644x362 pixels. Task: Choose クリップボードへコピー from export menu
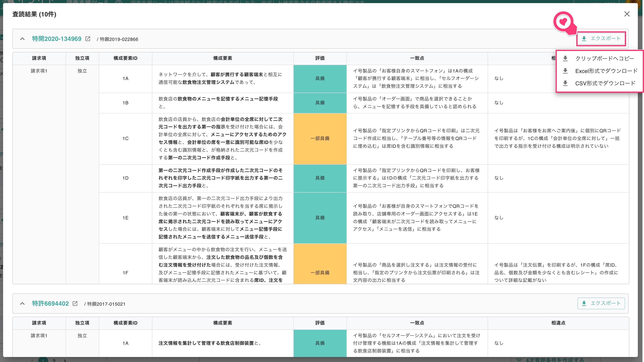[x=599, y=58]
